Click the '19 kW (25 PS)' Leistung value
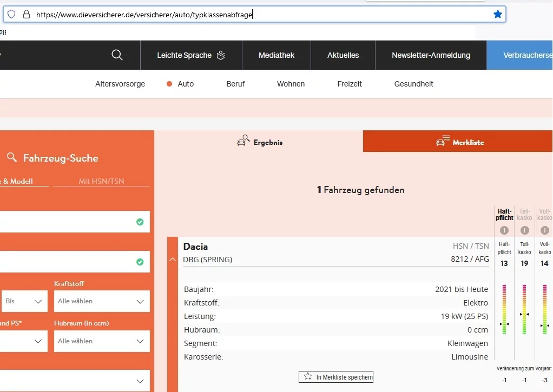The image size is (553, 392). tap(464, 316)
